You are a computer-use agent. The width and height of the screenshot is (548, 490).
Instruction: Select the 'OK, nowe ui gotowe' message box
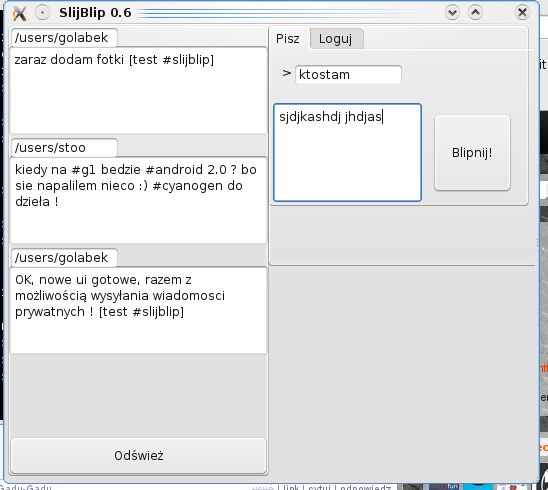click(139, 310)
